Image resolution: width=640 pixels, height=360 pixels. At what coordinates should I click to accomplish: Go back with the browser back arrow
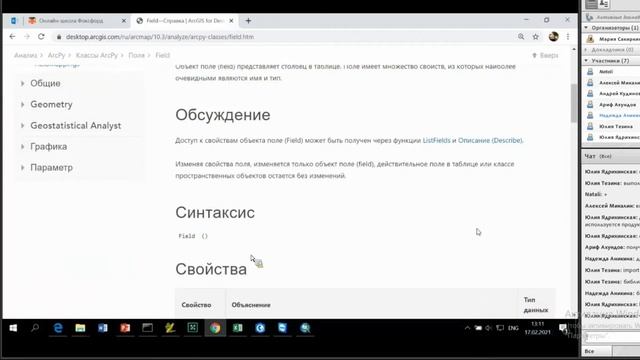click(x=12, y=37)
